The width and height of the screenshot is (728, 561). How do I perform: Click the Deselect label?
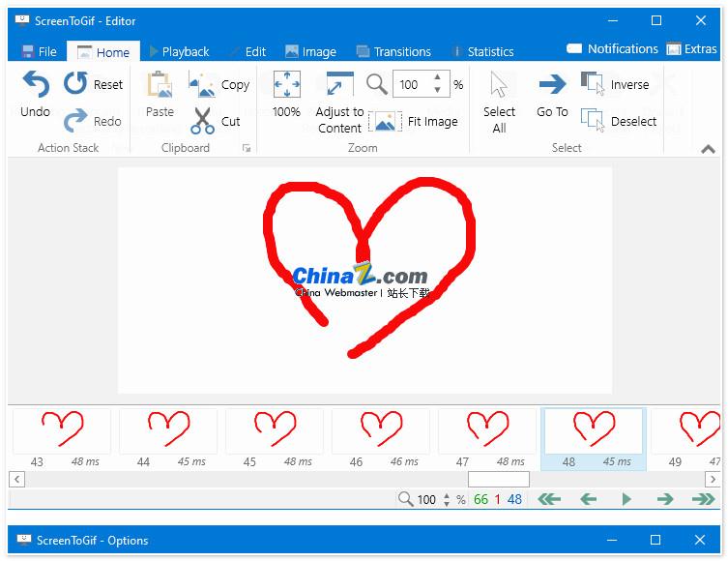coord(633,121)
